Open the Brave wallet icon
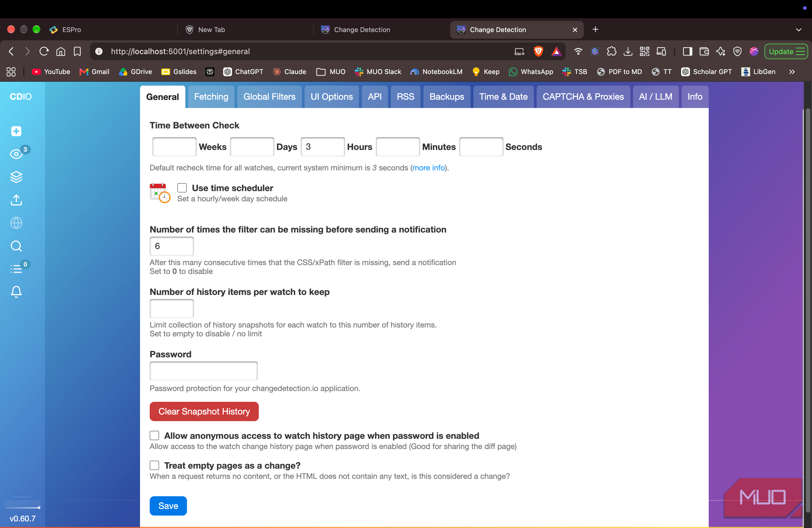Viewport: 812px width, 528px height. (x=704, y=52)
